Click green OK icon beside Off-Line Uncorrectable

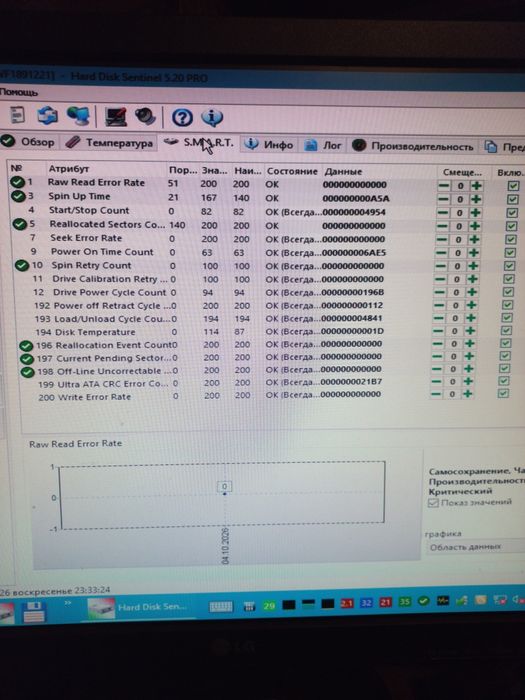point(28,371)
